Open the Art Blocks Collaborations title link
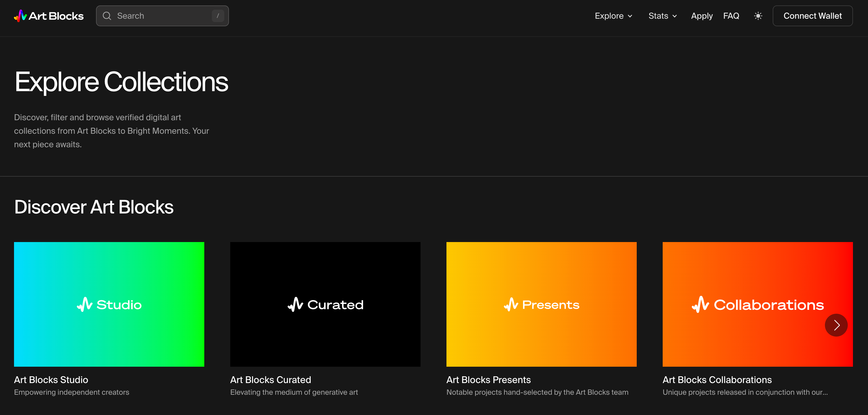 click(x=717, y=380)
